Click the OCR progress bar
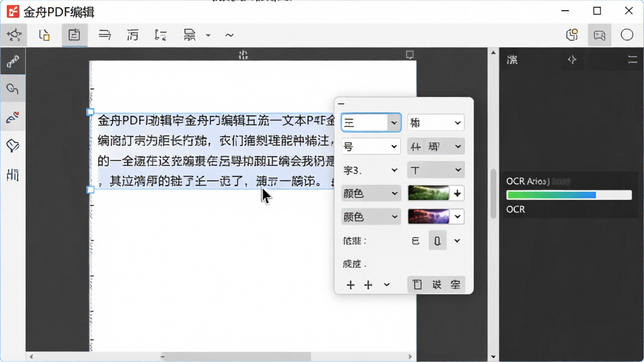644x362 pixels. coord(569,195)
